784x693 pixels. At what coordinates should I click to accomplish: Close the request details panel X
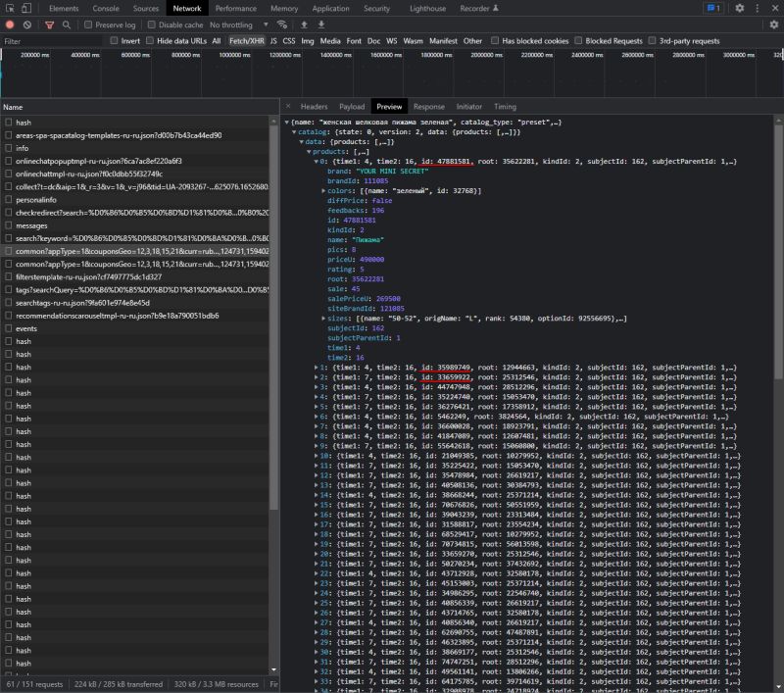click(x=288, y=106)
